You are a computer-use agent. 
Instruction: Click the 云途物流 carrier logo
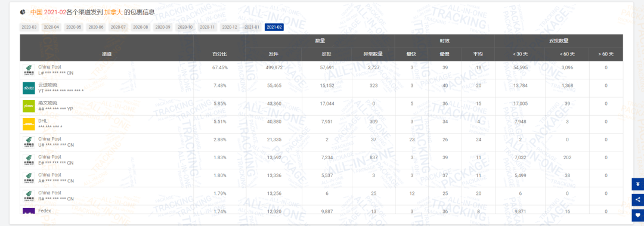(x=29, y=88)
